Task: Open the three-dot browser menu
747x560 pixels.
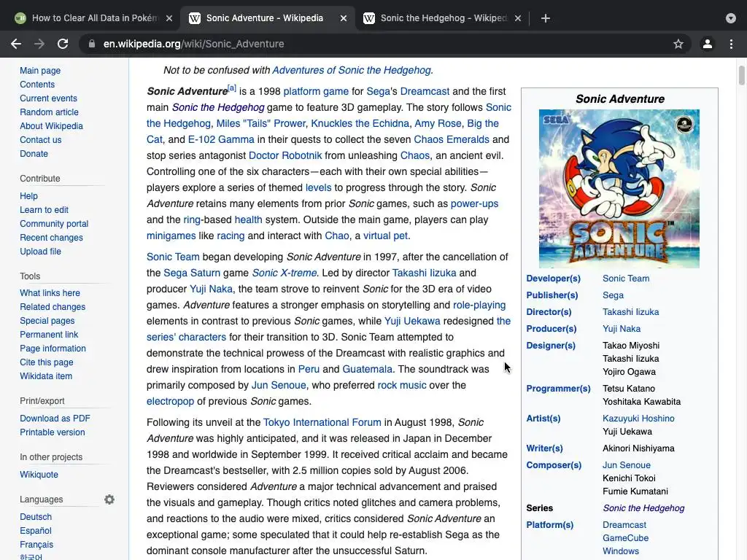Action: 731,44
